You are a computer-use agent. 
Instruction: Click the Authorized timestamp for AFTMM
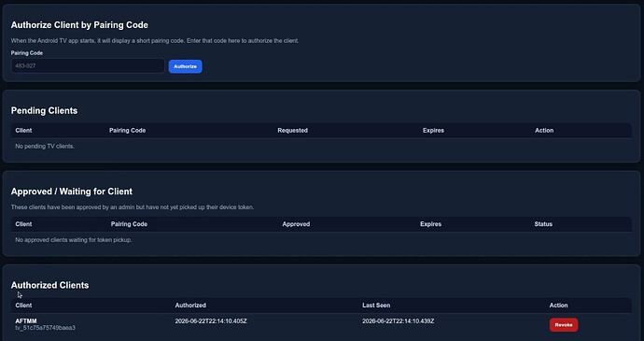[211, 320]
